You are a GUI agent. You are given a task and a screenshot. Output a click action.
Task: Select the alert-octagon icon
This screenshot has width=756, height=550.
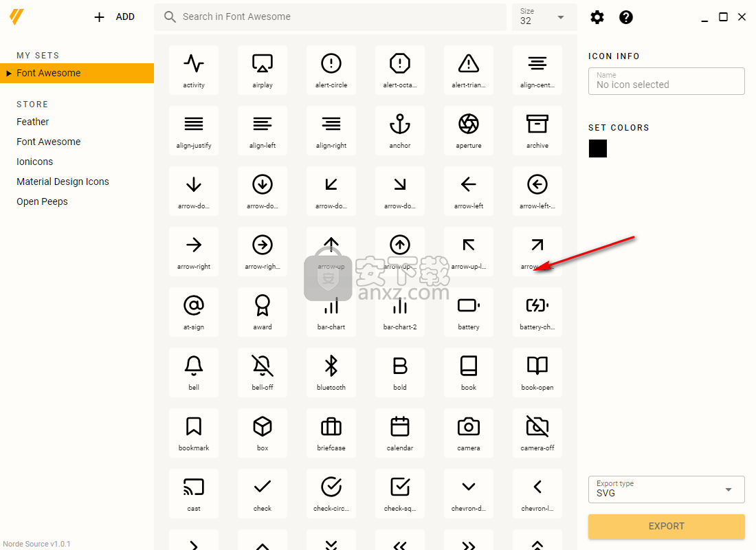[400, 70]
